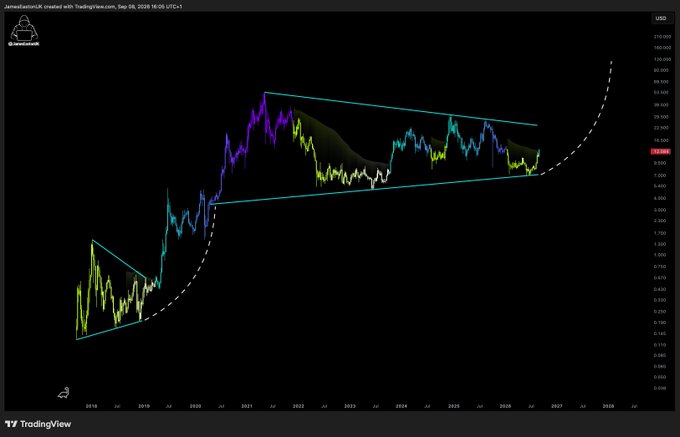
Task: Select the lower trendline of the large triangle
Action: coord(374,189)
